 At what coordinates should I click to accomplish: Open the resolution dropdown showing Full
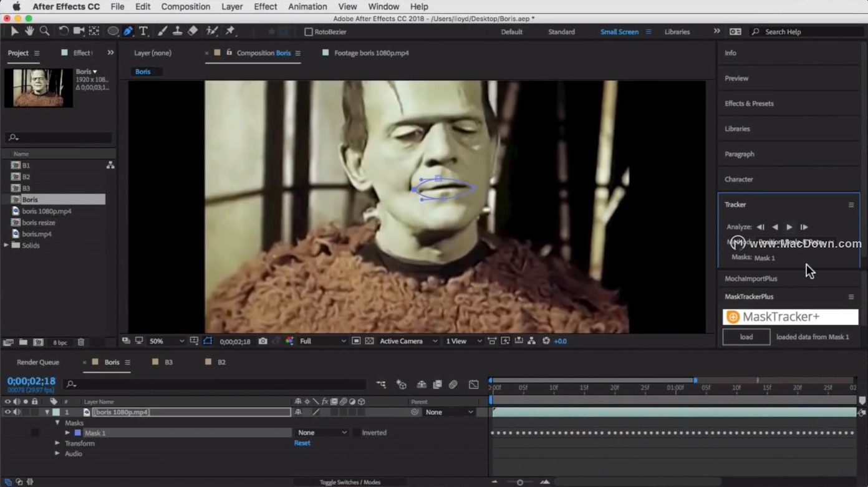point(322,341)
